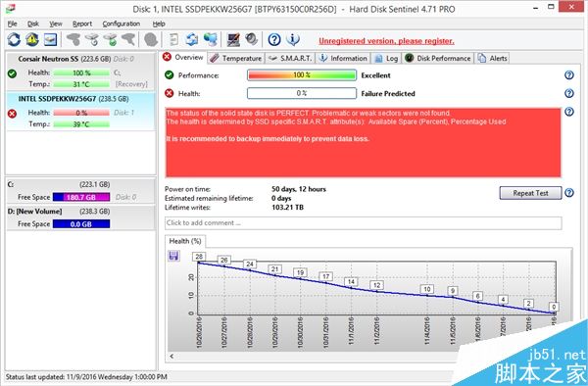The height and width of the screenshot is (386, 588).
Task: Click the 'Excellent' performance rating text
Action: [x=375, y=75]
